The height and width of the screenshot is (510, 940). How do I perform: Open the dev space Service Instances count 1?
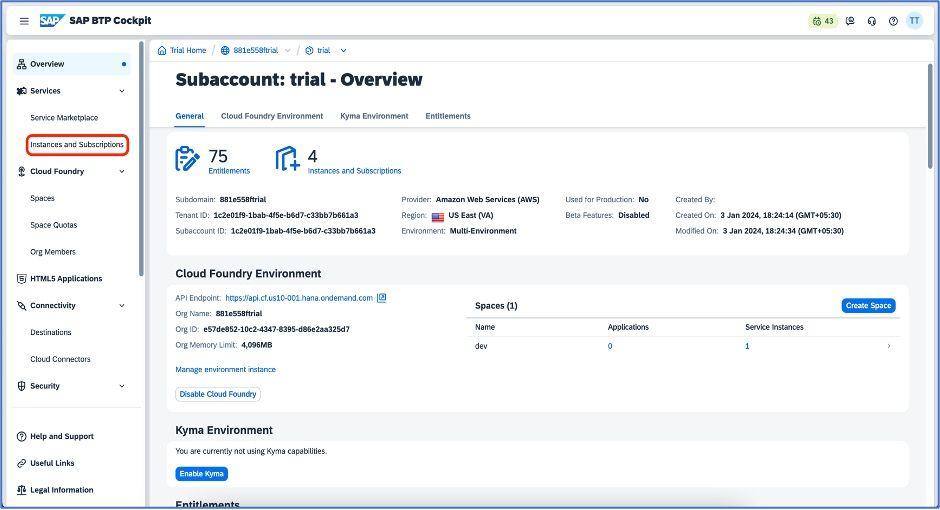(747, 346)
